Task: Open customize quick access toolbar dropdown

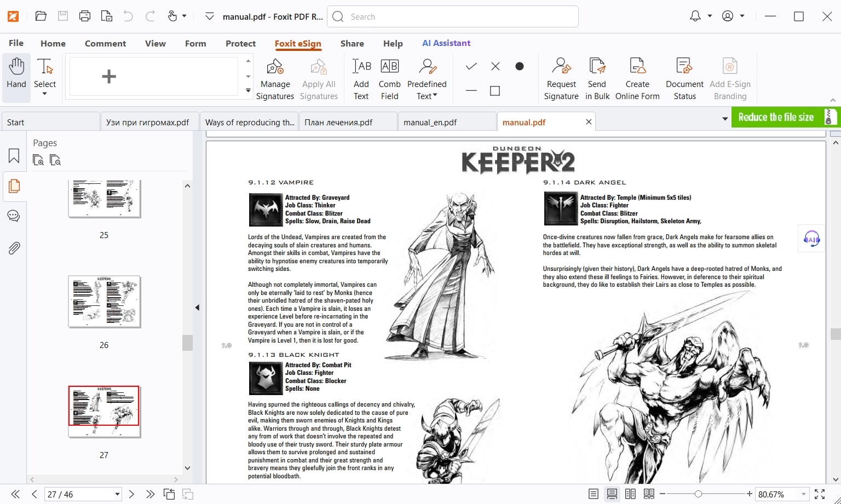Action: [x=209, y=16]
